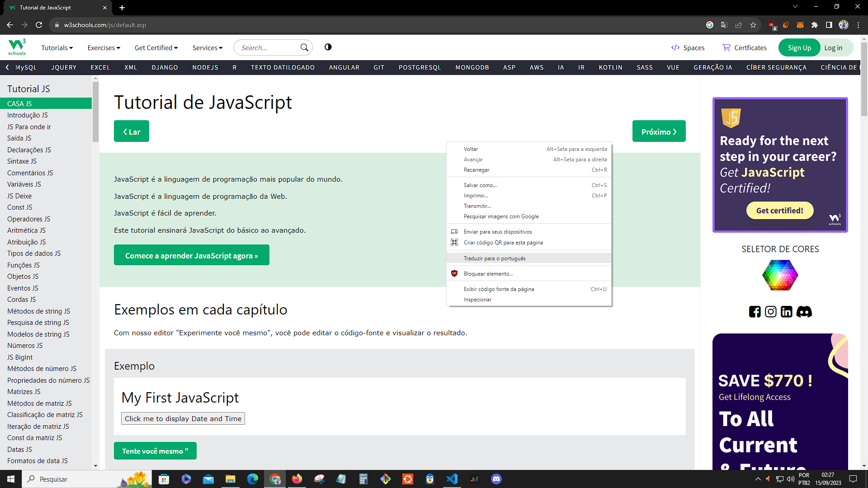Show hidden system tray icons chevron
Image resolution: width=868 pixels, height=488 pixels.
pyautogui.click(x=758, y=479)
